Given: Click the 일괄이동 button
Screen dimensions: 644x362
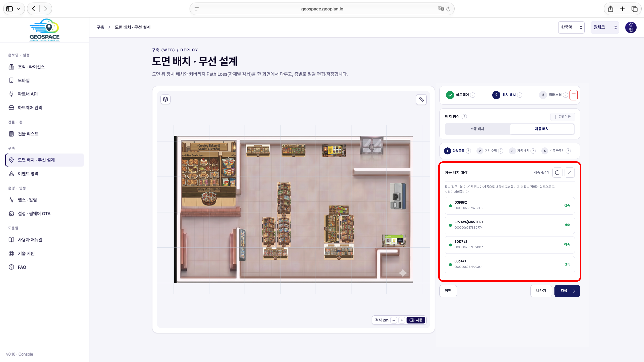Looking at the screenshot, I should tap(562, 117).
